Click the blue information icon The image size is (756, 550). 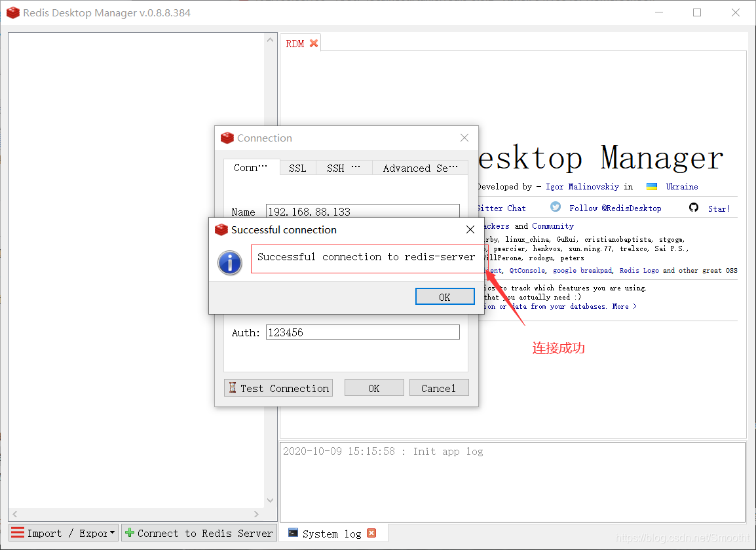coord(230,262)
